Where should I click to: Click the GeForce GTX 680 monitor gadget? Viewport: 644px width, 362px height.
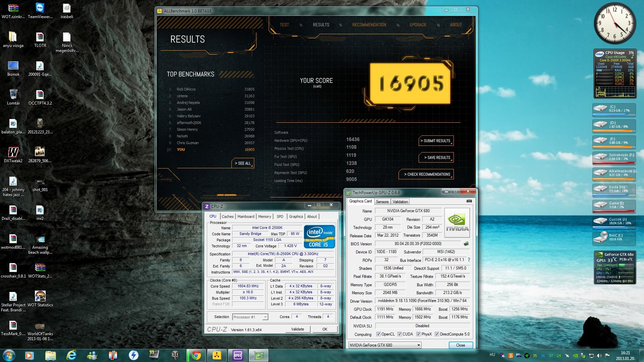[x=614, y=267]
